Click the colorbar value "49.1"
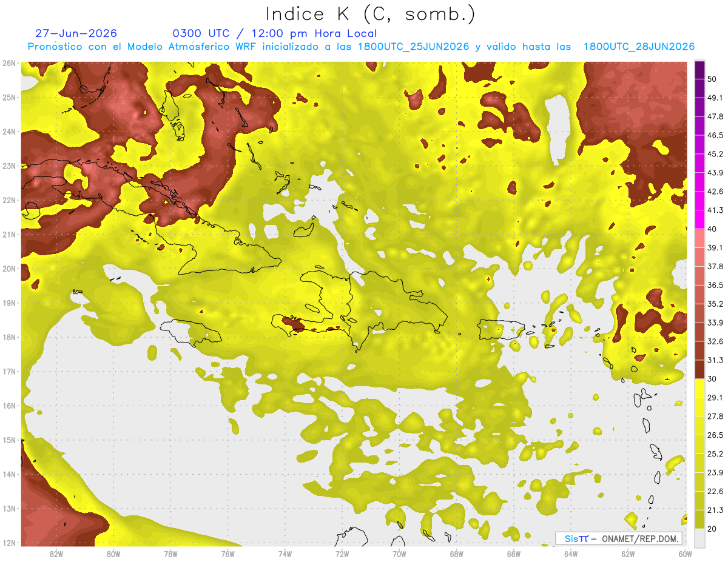Image resolution: width=728 pixels, height=562 pixels. click(x=715, y=98)
